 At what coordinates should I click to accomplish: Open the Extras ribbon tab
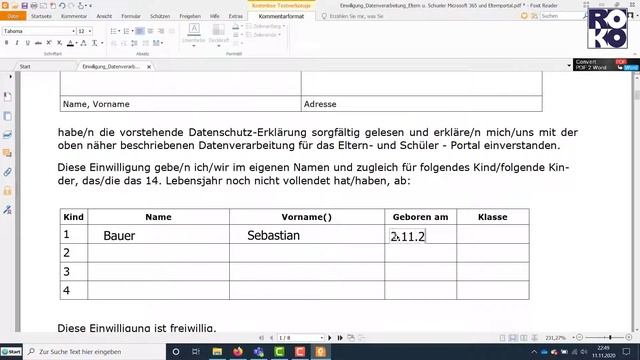point(236,16)
